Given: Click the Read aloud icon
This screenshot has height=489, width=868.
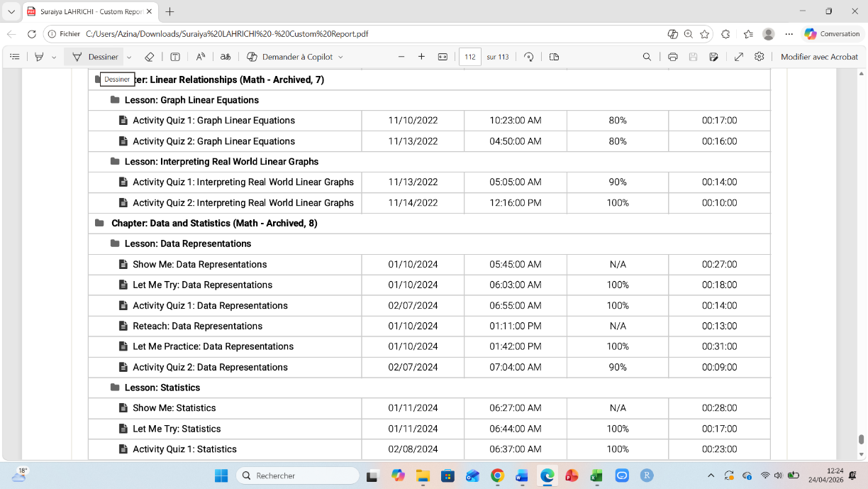Looking at the screenshot, I should point(201,57).
